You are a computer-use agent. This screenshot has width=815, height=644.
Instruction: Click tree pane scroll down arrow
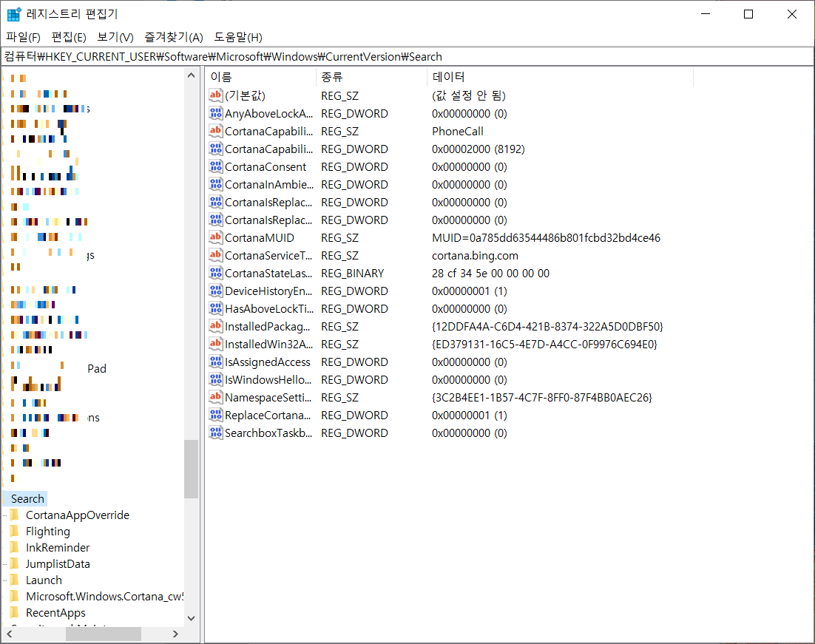point(191,618)
